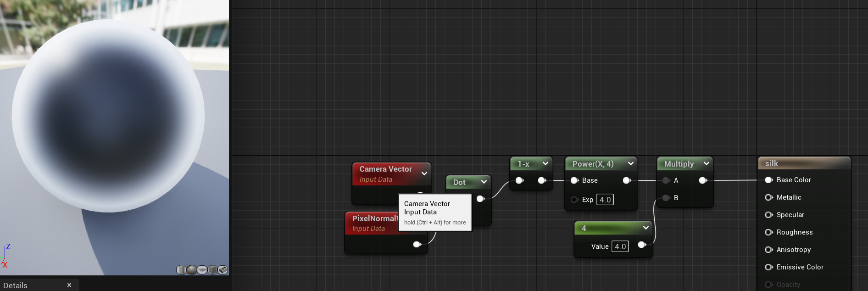This screenshot has height=291, width=868.
Task: Select the PixelNormalWS node title
Action: point(374,218)
